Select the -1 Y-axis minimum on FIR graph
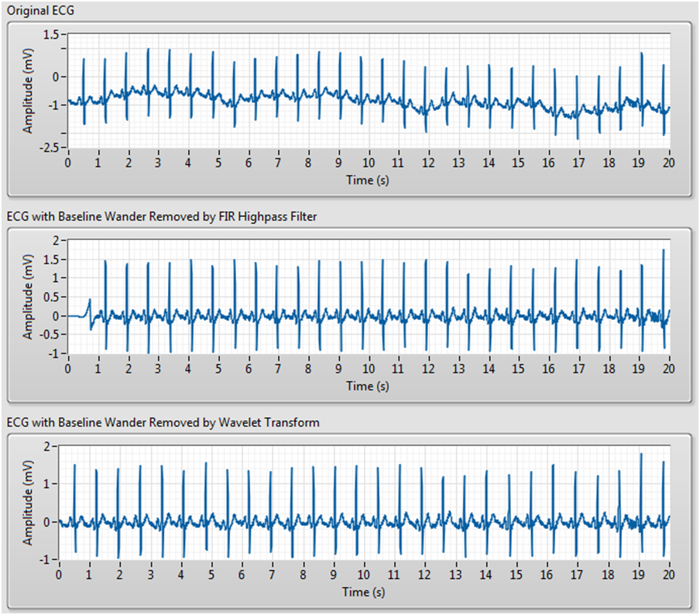 (53, 353)
